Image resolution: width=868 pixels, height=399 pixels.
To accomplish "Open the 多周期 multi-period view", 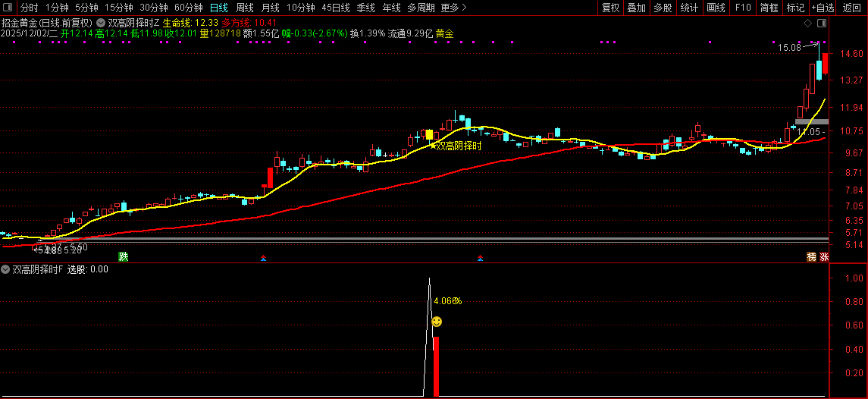I will (421, 8).
